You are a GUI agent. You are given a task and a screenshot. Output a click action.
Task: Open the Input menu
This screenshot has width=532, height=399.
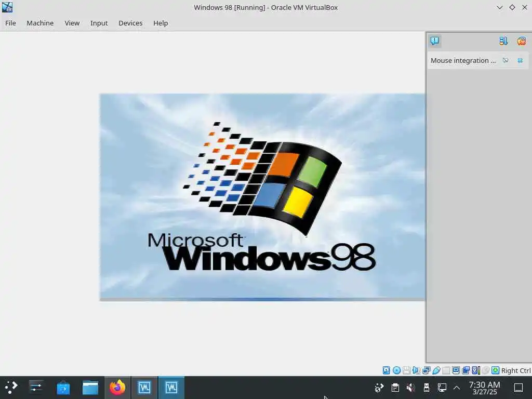pyautogui.click(x=99, y=23)
